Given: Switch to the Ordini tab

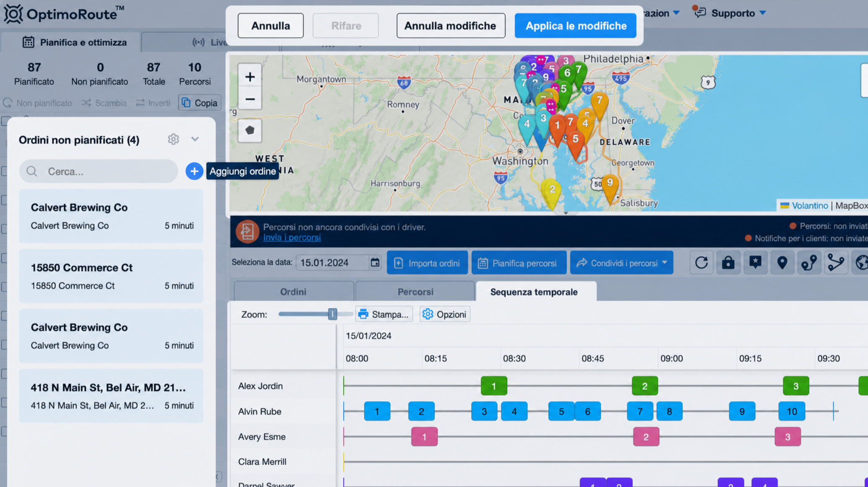Looking at the screenshot, I should (x=293, y=292).
